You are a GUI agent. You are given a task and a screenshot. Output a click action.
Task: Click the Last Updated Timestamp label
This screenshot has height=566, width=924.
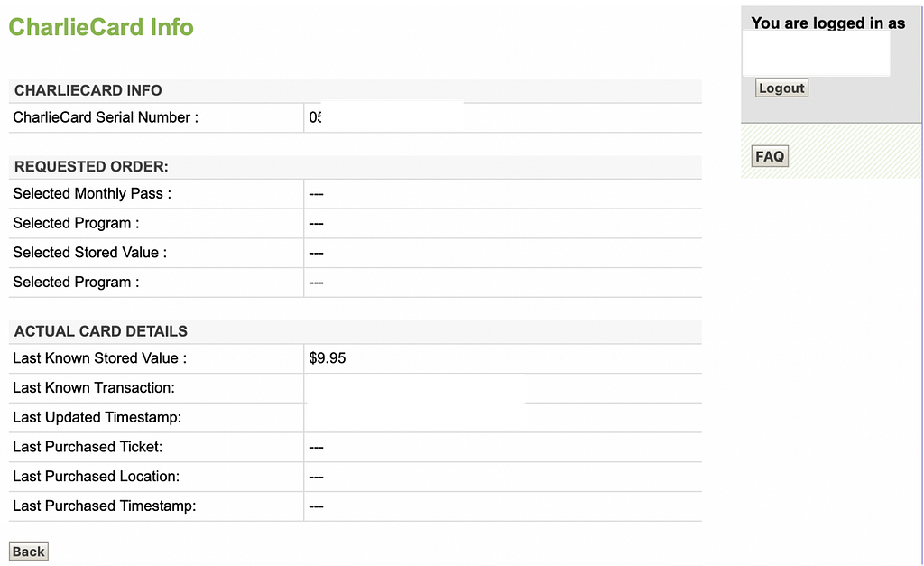(x=97, y=417)
